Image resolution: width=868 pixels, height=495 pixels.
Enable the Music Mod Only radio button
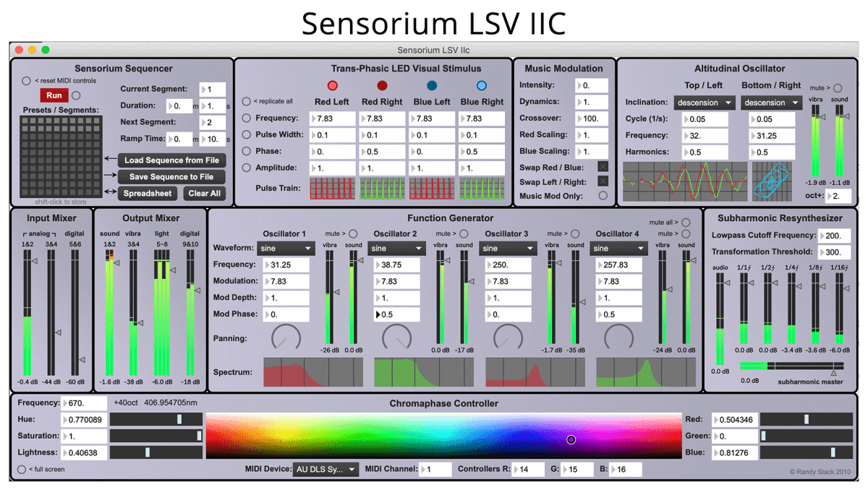pos(603,196)
